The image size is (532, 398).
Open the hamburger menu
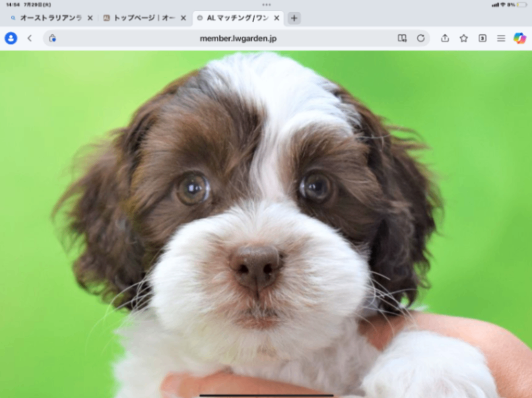coord(501,38)
